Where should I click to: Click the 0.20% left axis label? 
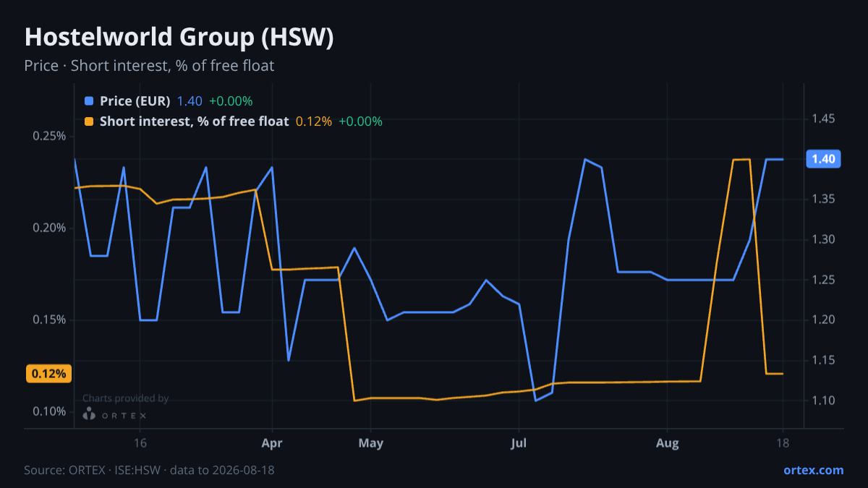[49, 228]
